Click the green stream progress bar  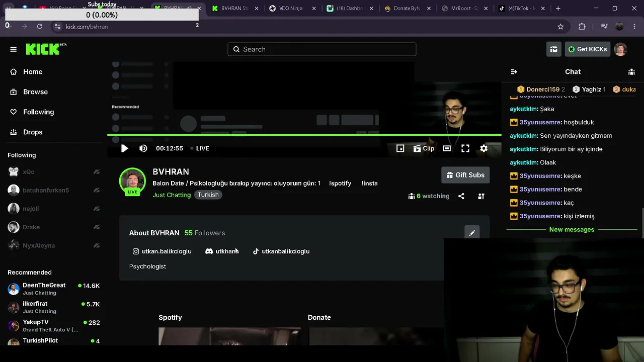tap(304, 135)
